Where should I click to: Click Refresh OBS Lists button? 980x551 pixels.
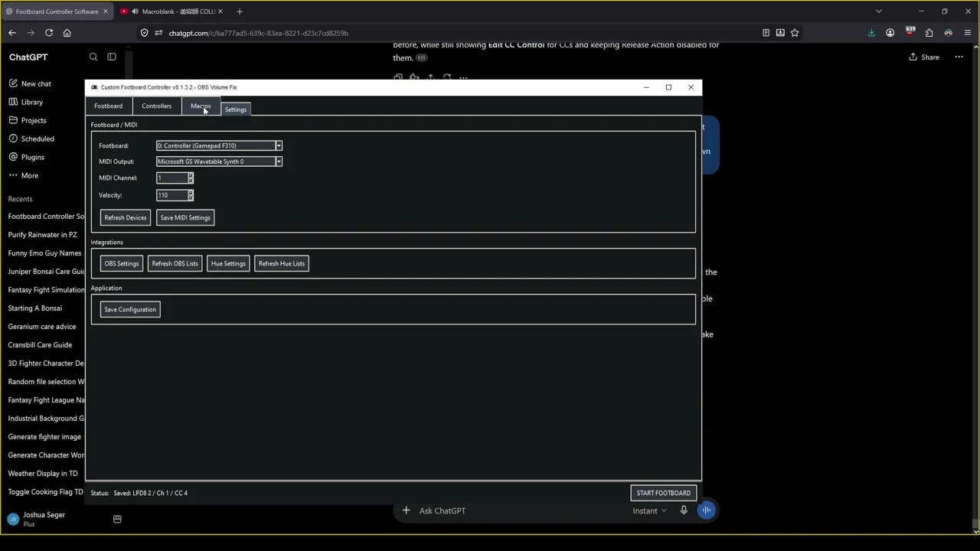tap(175, 264)
